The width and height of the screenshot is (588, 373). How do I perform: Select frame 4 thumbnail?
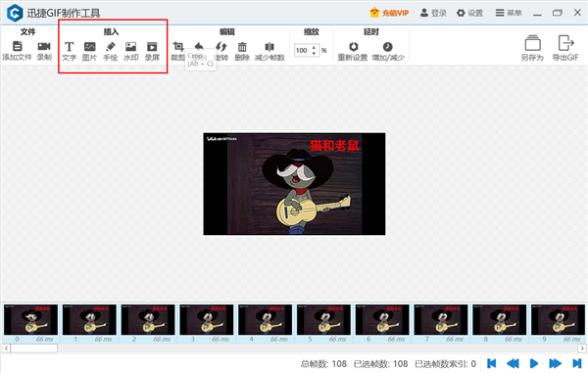coord(266,319)
